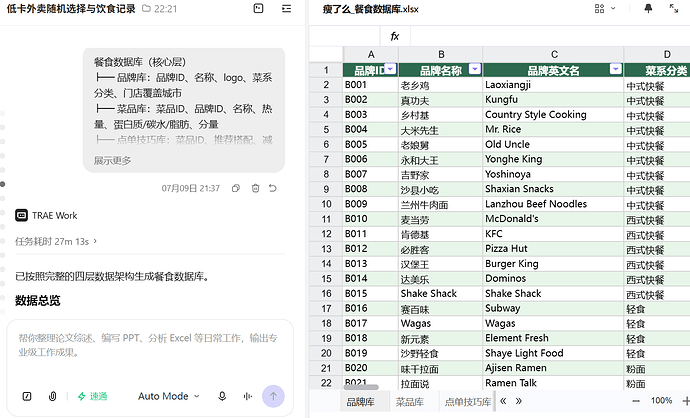Click the undo arrow below the message

tap(273, 188)
